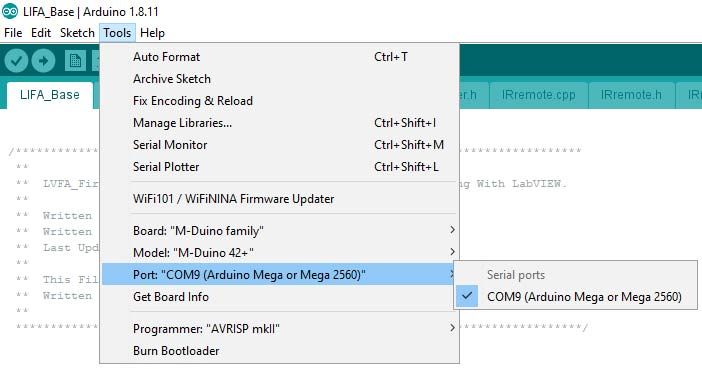Open the Sketch menu
This screenshot has width=702, height=369.
77,33
